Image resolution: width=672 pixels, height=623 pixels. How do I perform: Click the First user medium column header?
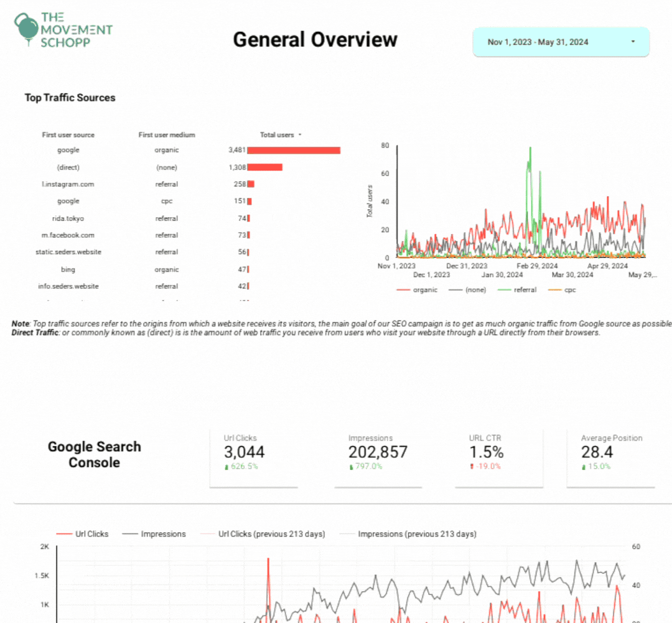pos(166,135)
